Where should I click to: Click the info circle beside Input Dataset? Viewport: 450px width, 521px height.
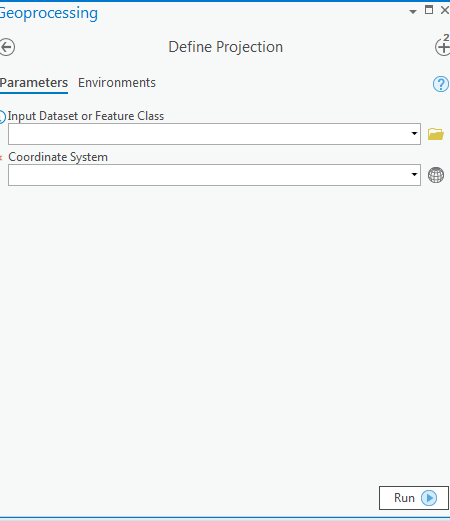2,117
